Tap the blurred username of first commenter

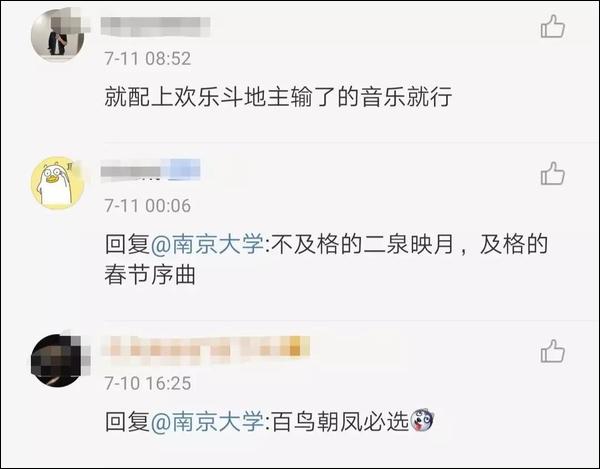[155, 26]
